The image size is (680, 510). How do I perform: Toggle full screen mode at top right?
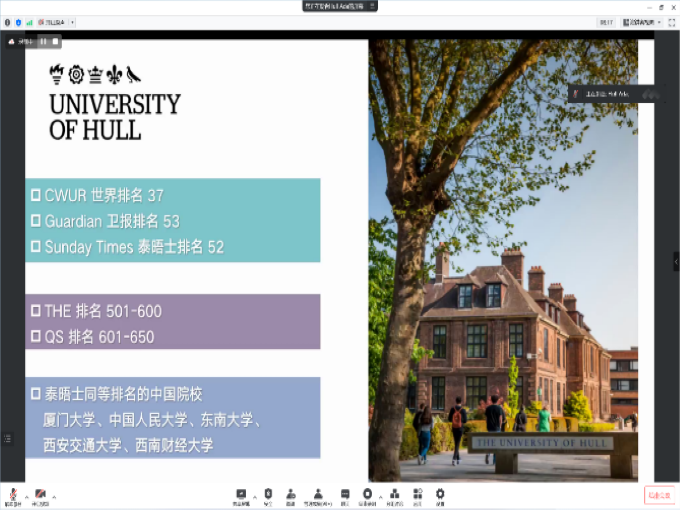(x=670, y=22)
